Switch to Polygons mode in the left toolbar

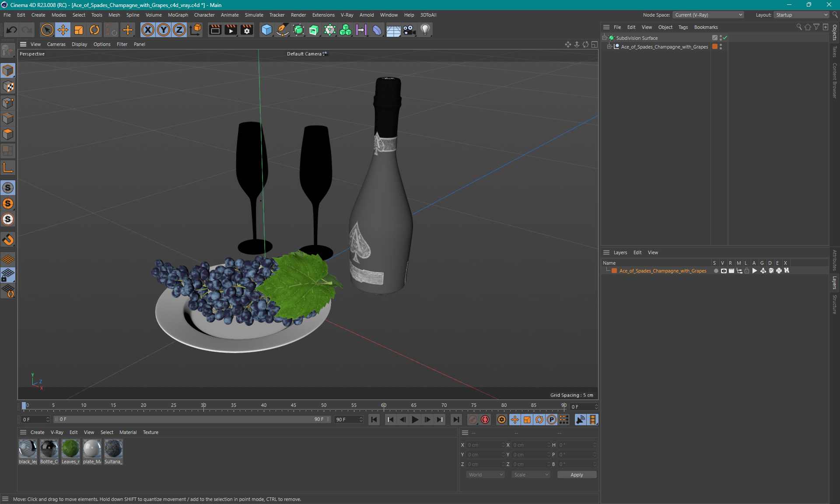point(8,134)
